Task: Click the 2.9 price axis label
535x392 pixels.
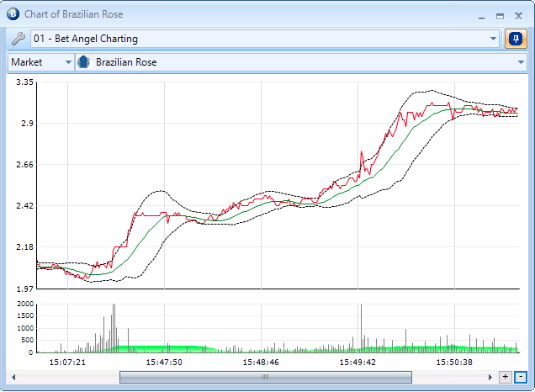Action: point(27,123)
